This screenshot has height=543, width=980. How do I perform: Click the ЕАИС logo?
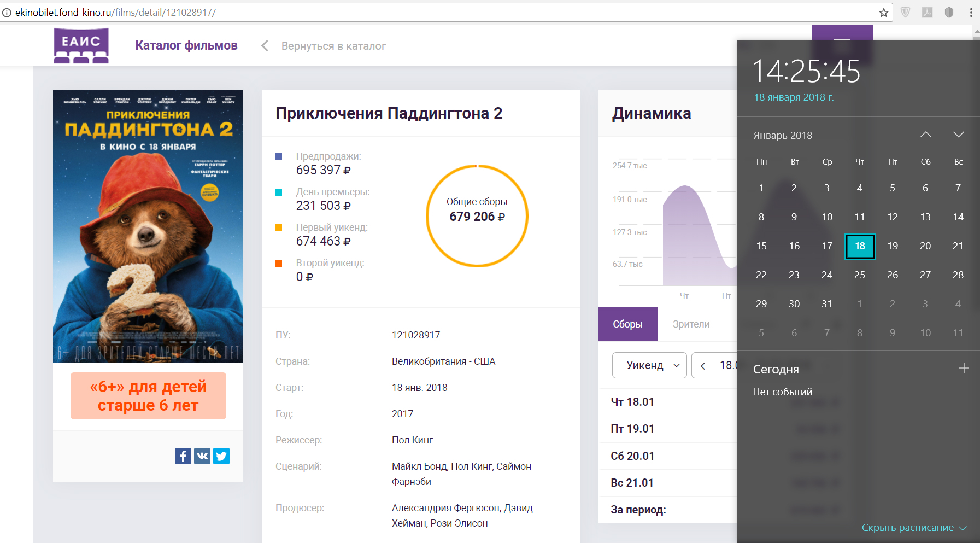coord(81,46)
